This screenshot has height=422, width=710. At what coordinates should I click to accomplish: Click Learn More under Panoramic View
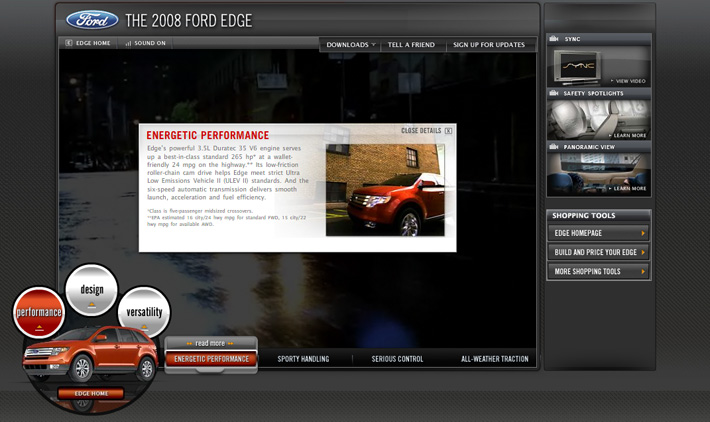[628, 188]
